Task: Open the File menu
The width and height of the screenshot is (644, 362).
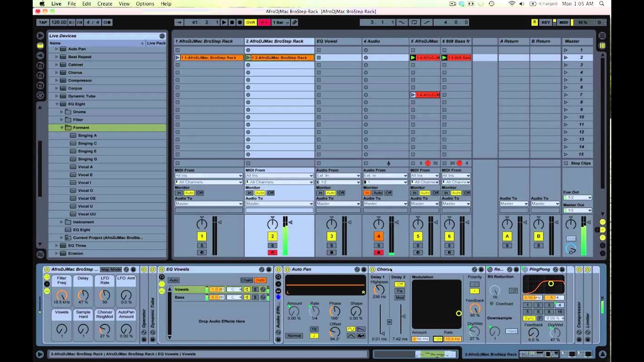Action: point(71,4)
